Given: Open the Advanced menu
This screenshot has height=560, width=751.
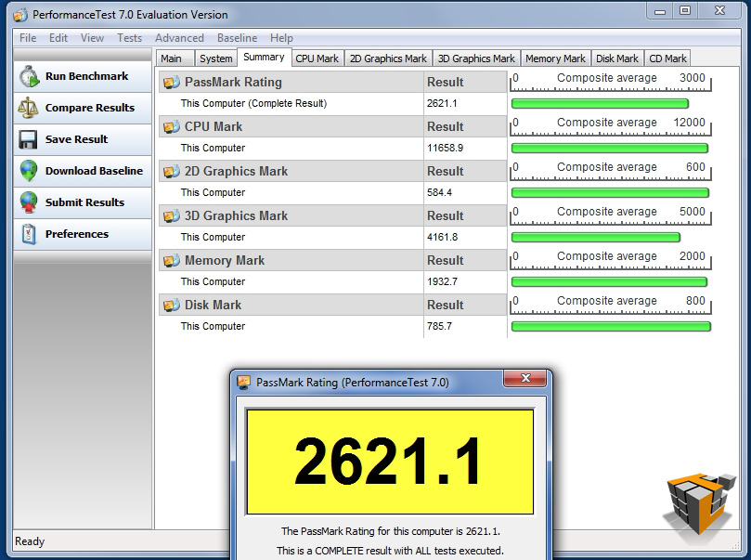Looking at the screenshot, I should (x=179, y=38).
